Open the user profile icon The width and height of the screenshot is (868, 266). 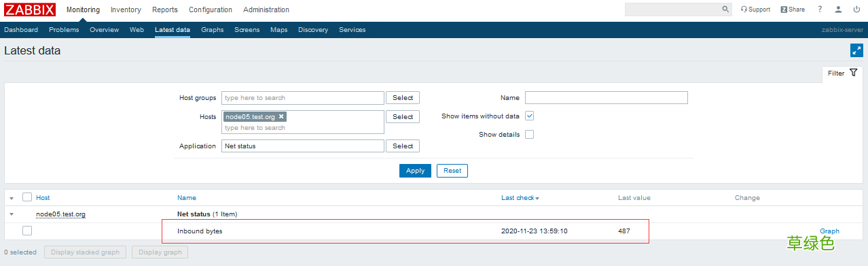click(839, 10)
